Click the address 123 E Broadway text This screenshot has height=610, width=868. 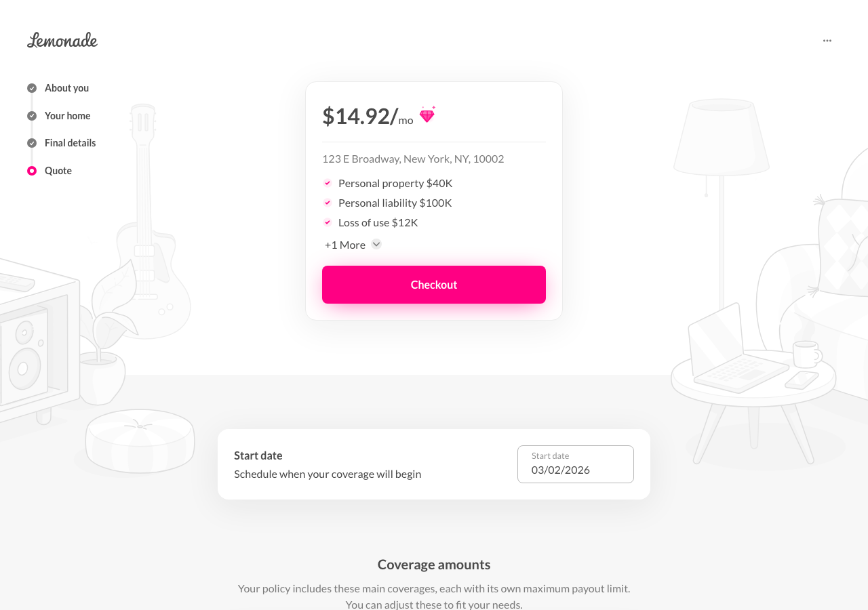click(413, 158)
